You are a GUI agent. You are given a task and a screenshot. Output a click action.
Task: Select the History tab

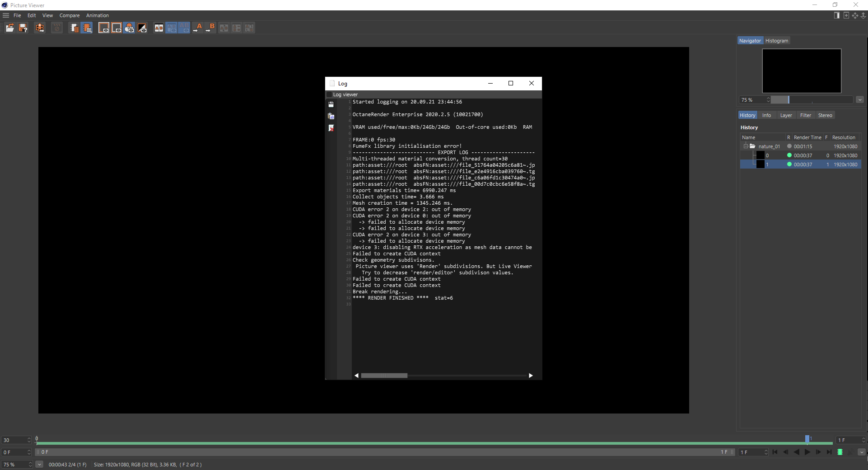click(747, 115)
